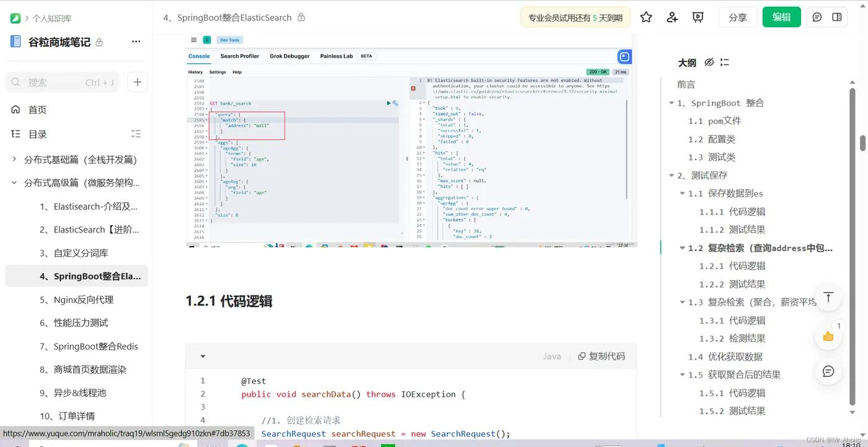Open the 谷粒商城笔记 book icon
The width and height of the screenshot is (868, 447).
tap(15, 42)
